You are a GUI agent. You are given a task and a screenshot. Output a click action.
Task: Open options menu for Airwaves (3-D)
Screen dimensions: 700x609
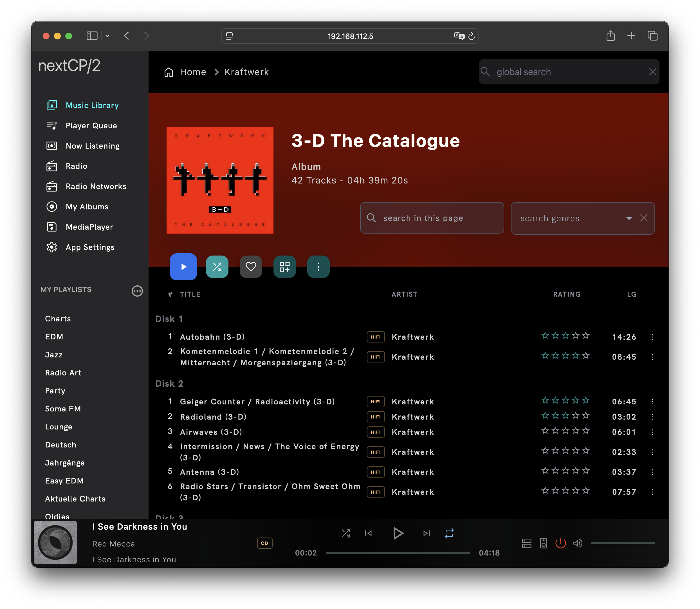coord(652,432)
